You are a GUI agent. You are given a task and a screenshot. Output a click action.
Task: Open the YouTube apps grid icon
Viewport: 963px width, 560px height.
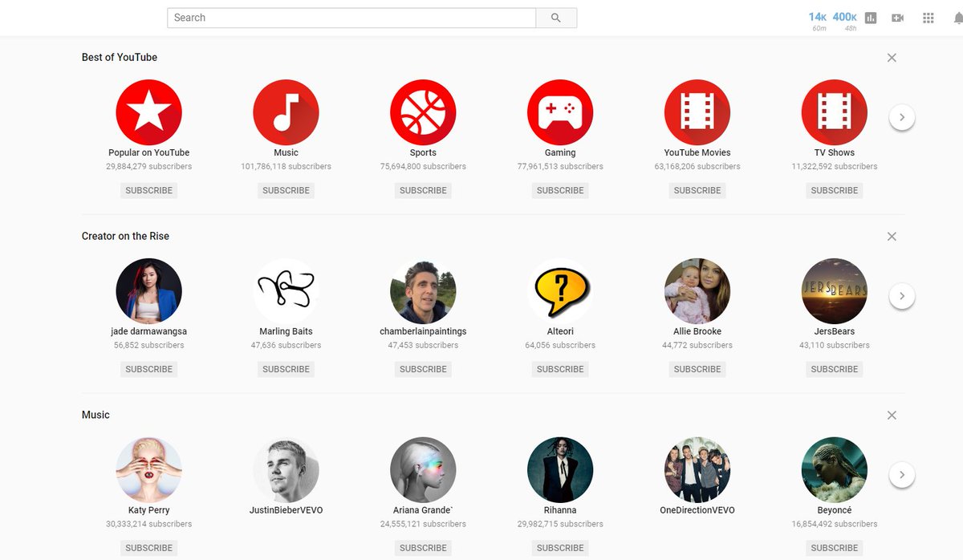pyautogui.click(x=928, y=18)
